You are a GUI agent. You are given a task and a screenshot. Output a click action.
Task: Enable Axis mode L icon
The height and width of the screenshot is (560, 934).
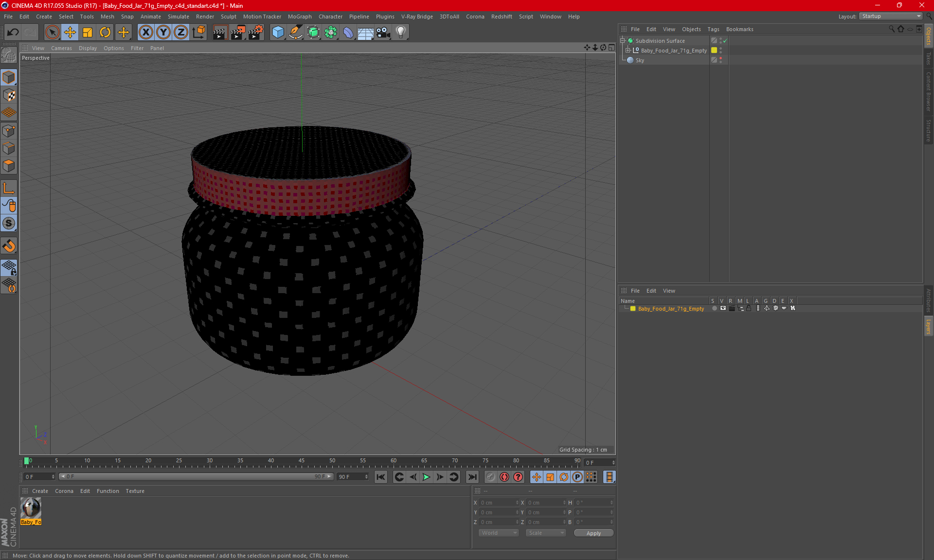pos(9,188)
